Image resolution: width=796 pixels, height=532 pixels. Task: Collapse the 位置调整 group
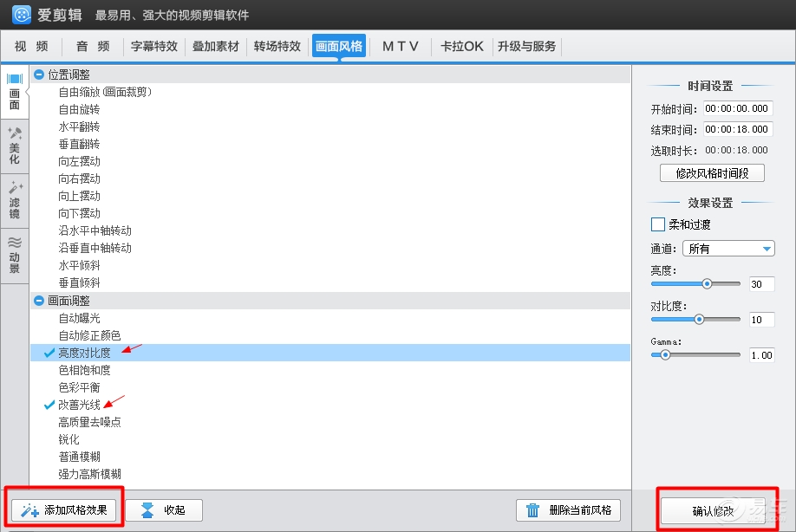38,75
